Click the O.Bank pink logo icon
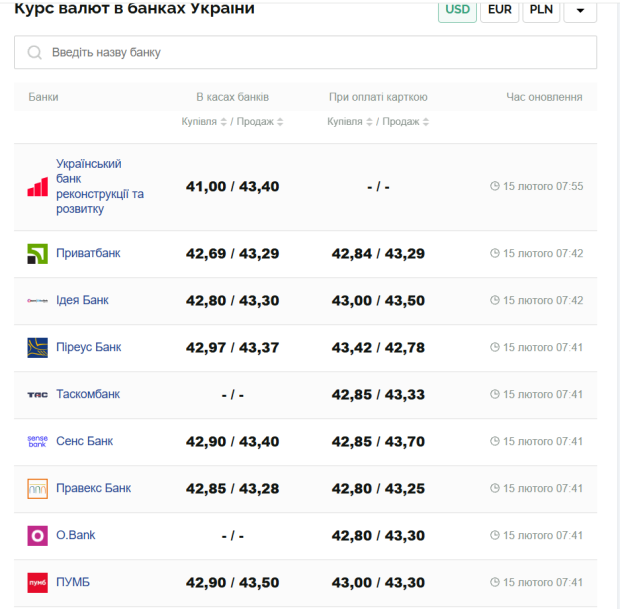Screen dimensions: 620x609 click(37, 536)
